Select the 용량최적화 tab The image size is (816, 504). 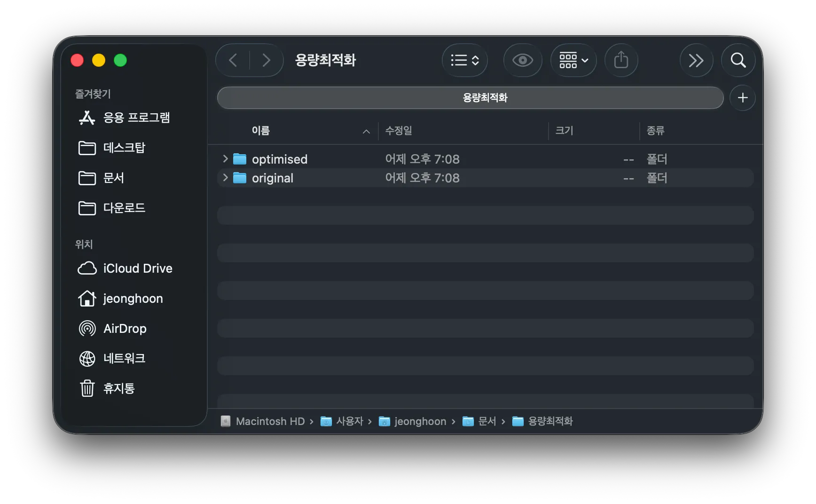point(470,98)
